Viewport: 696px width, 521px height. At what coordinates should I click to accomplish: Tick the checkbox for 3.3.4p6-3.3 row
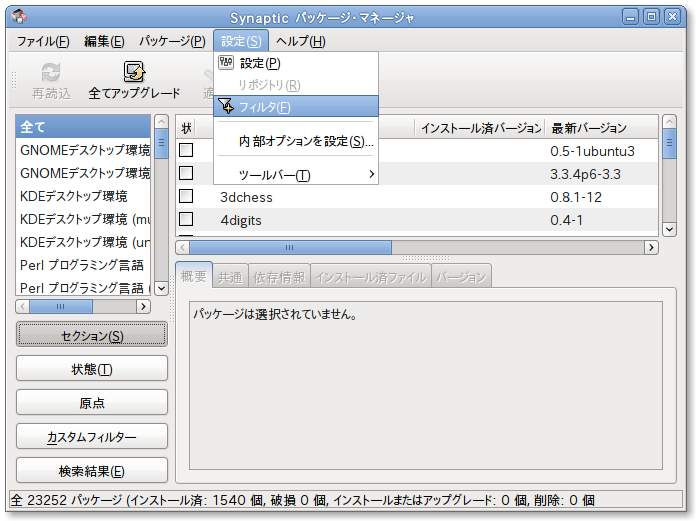click(186, 173)
